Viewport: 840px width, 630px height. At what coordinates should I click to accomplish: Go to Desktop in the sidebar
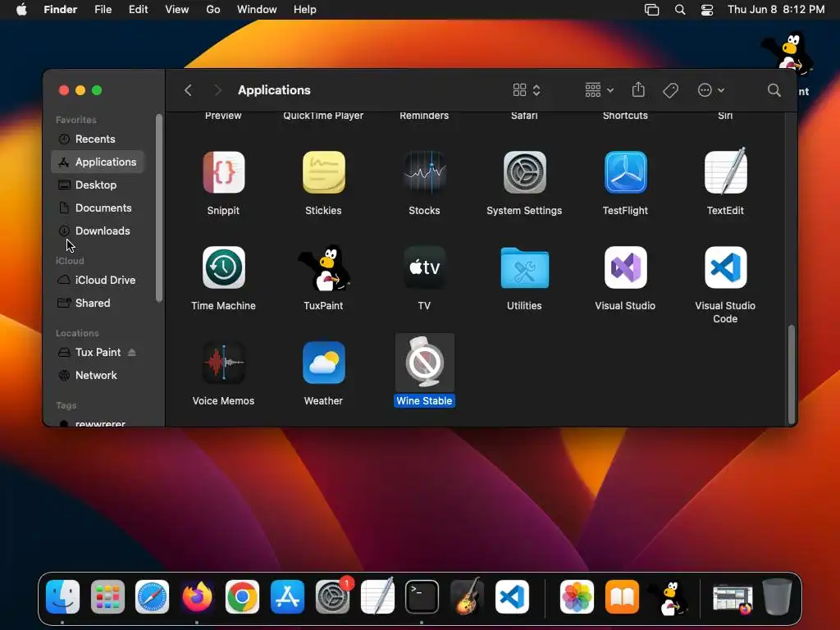point(98,185)
